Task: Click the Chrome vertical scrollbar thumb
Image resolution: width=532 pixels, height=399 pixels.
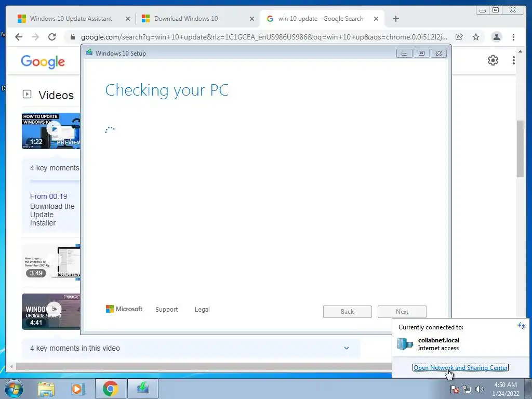Action: 521,149
